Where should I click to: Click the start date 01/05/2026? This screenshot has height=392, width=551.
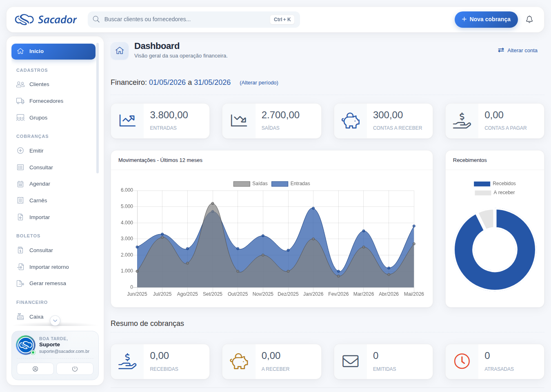167,82
